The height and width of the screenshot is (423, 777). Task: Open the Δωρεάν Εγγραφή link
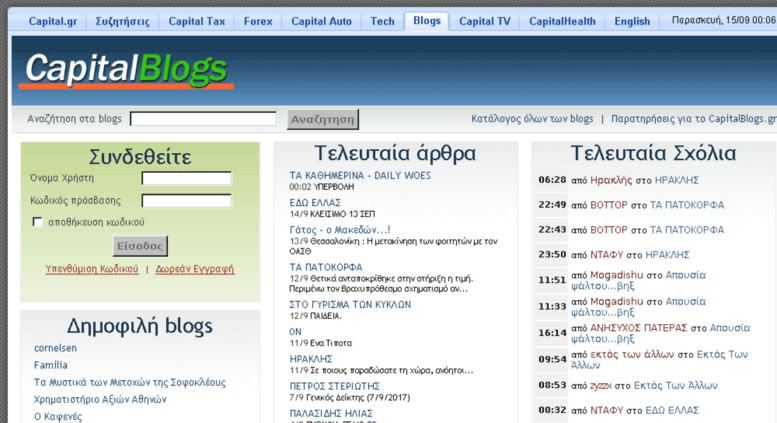tap(195, 269)
